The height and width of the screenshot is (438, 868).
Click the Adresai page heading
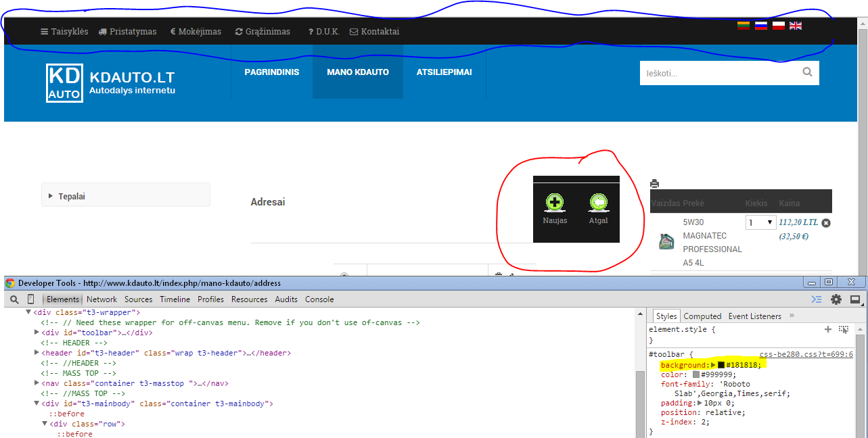(268, 202)
